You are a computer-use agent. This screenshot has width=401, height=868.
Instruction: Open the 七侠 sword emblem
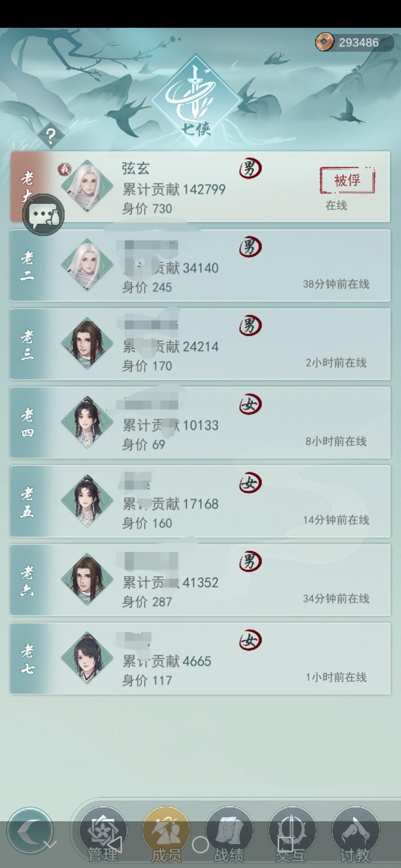(x=196, y=101)
